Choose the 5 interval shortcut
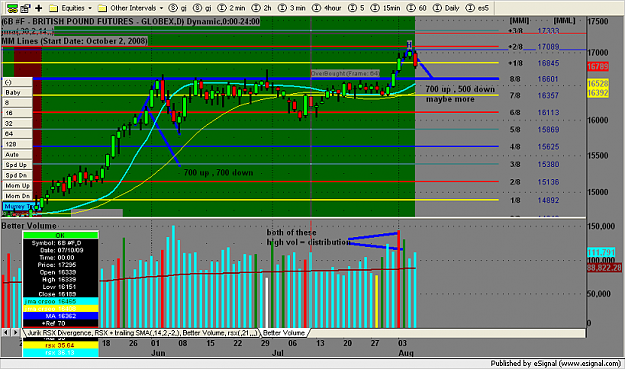 point(357,8)
